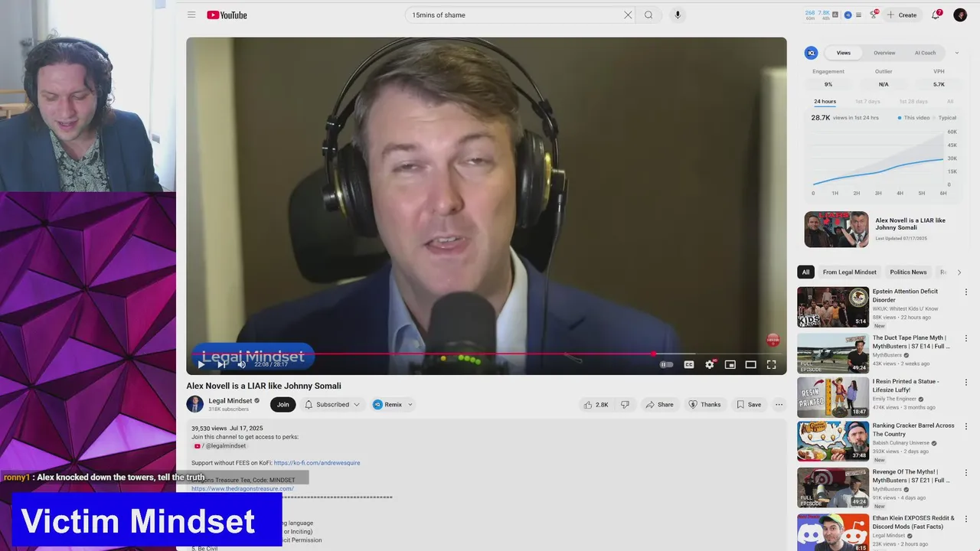The height and width of the screenshot is (551, 980).
Task: Select the 24 hours range tab
Action: pos(825,101)
